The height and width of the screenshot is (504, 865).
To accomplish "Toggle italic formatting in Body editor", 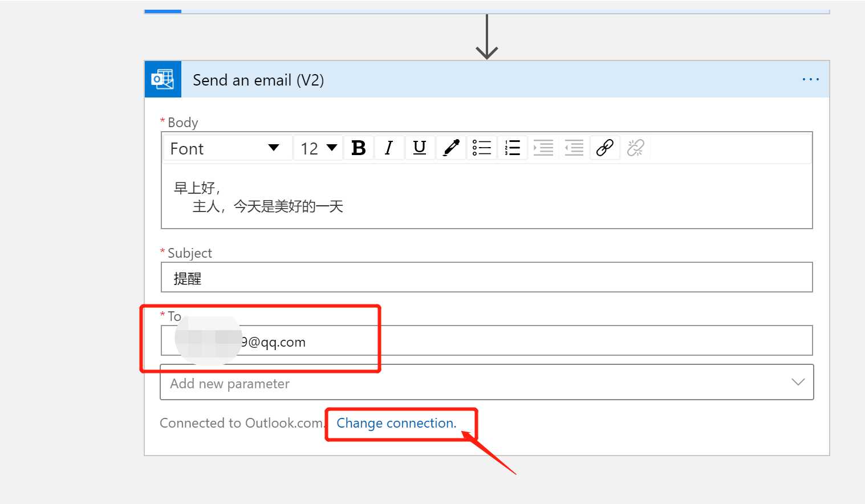I will coord(389,148).
